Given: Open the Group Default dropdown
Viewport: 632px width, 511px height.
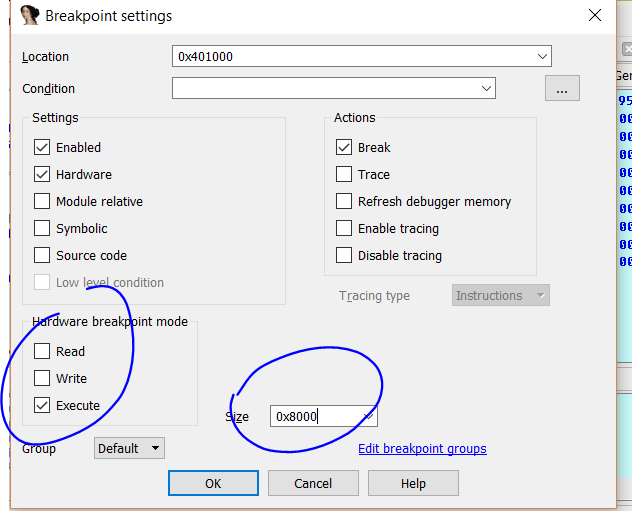Looking at the screenshot, I should (130, 448).
